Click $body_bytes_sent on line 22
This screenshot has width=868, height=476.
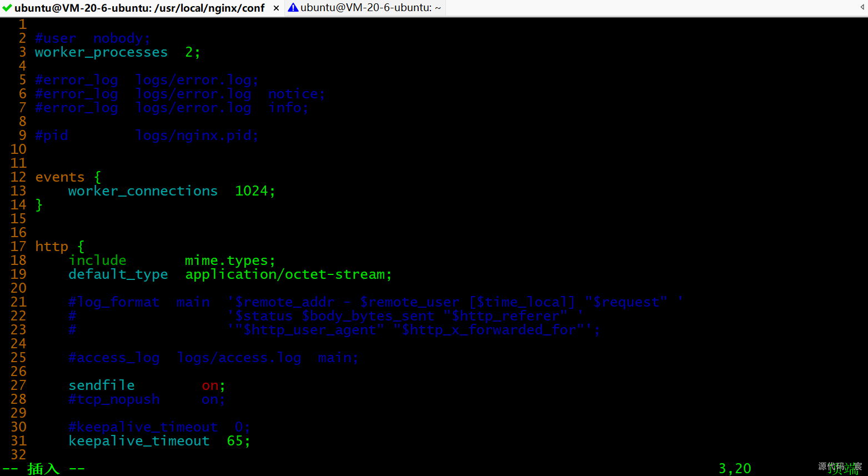(x=368, y=316)
